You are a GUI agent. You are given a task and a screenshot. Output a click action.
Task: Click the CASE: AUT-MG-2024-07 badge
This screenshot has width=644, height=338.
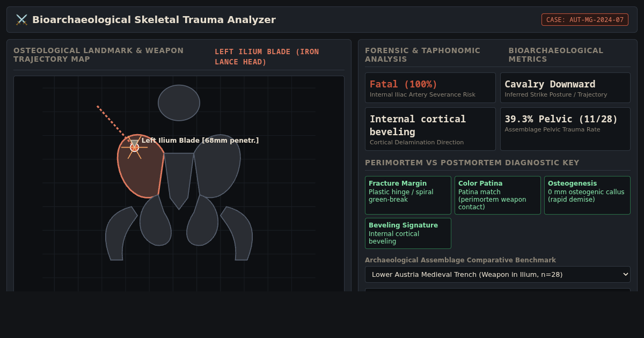(585, 20)
